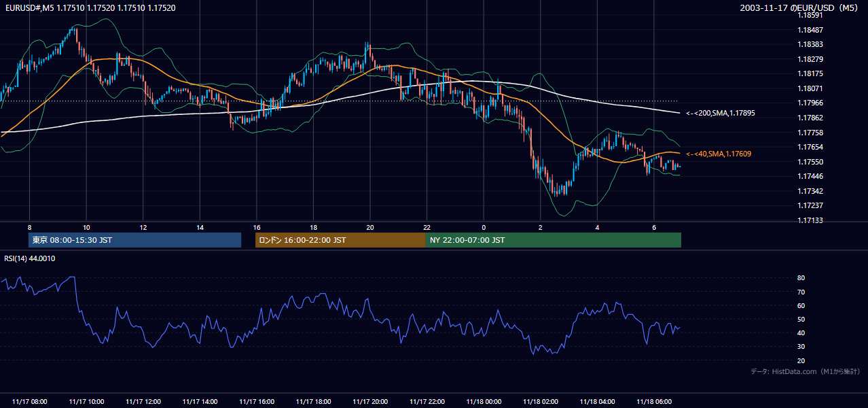The width and height of the screenshot is (868, 408).
Task: Pick price level 1.18071
Action: [812, 88]
